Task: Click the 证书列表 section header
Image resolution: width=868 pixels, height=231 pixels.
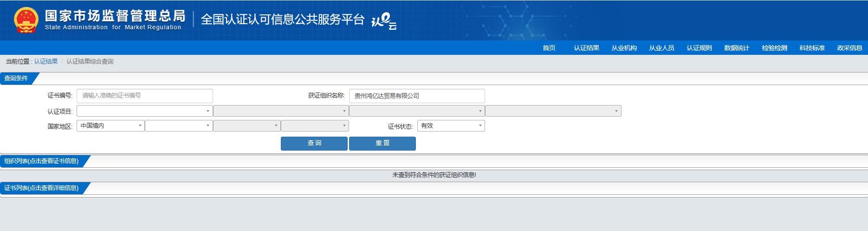Action: 42,188
